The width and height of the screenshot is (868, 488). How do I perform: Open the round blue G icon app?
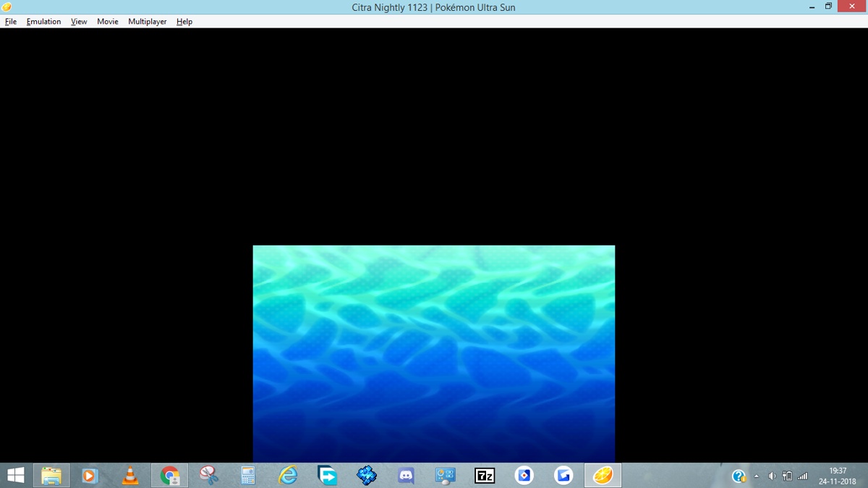click(x=563, y=476)
